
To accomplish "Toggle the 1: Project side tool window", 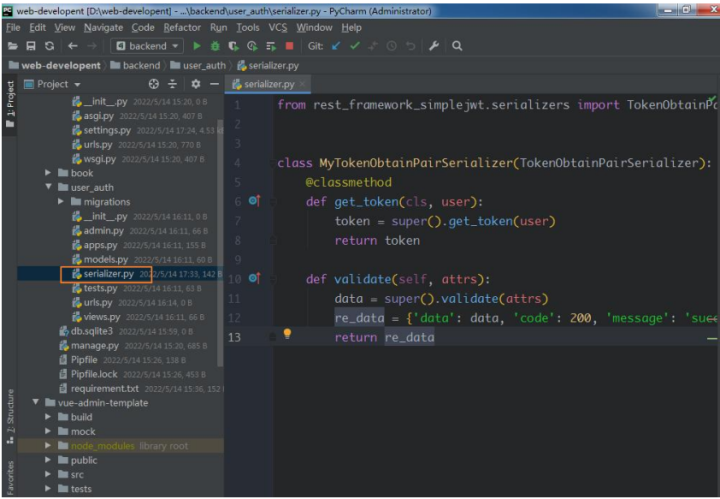I will [10, 105].
